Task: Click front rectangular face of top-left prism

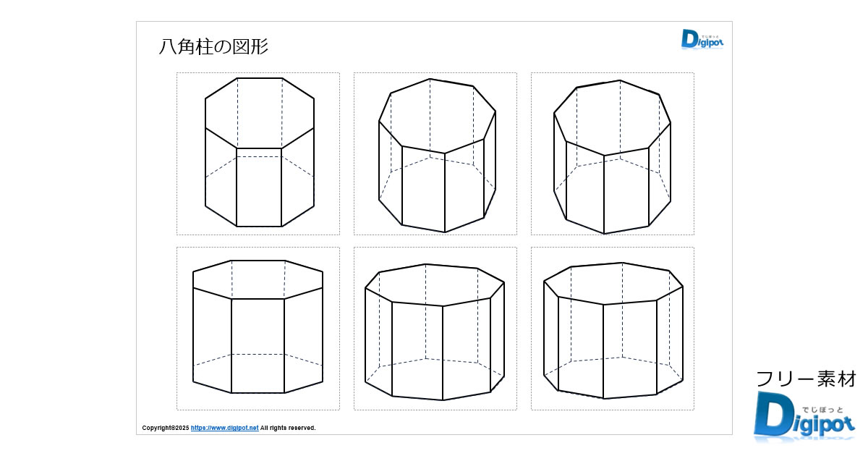Action: [x=259, y=187]
